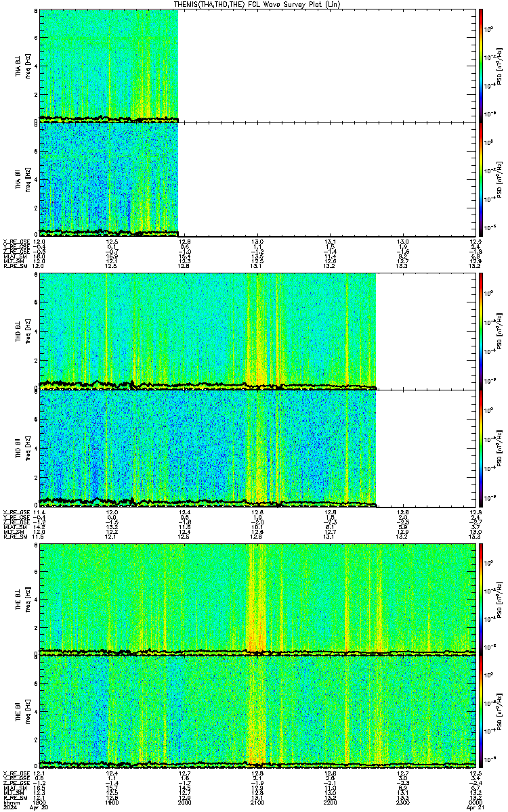Click the THA B-parallel PSD color bar
This screenshot has width=508, height=812.
[480, 179]
